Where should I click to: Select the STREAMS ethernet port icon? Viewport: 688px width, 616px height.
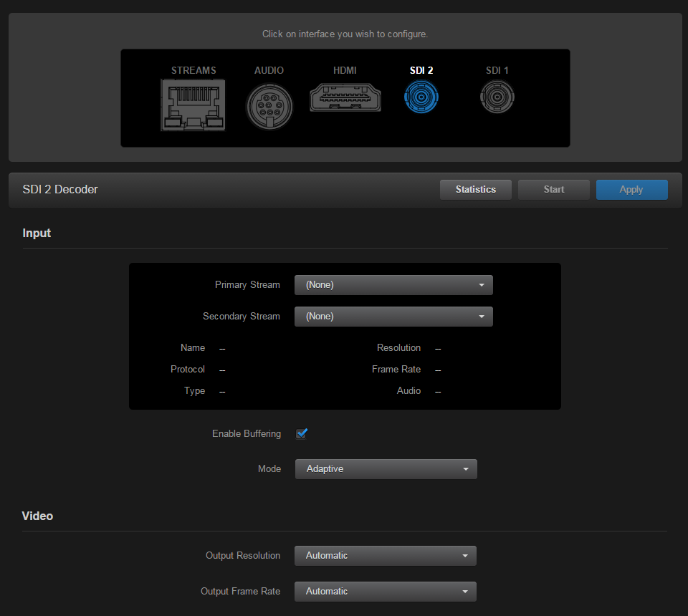click(192, 105)
